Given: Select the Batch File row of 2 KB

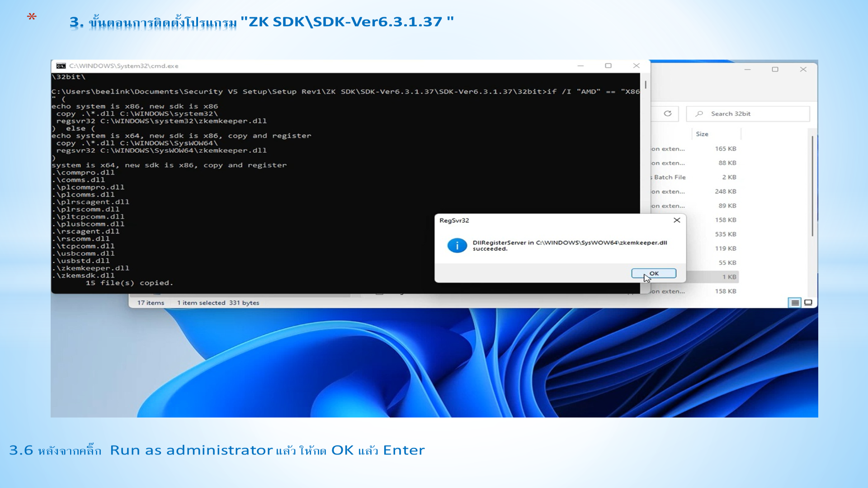Looking at the screenshot, I should coord(694,177).
